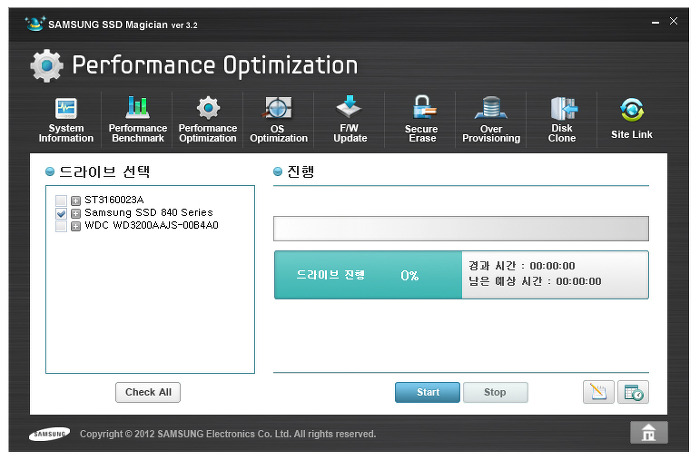Expand the ST3160023A drive node
Image resolution: width=700 pixels, height=460 pixels.
pos(76,201)
